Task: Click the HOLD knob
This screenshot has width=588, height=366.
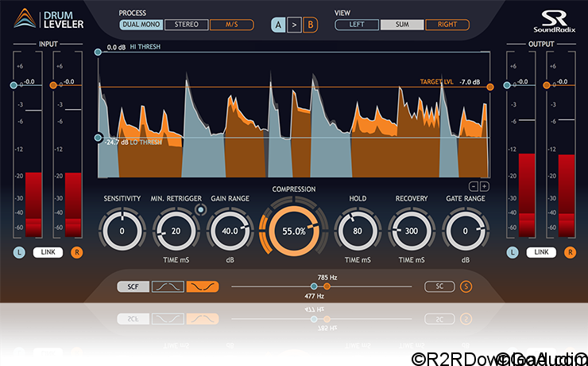Action: pyautogui.click(x=358, y=232)
